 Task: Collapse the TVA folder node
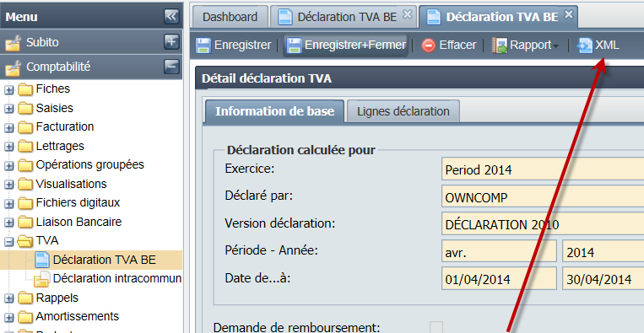click(9, 242)
